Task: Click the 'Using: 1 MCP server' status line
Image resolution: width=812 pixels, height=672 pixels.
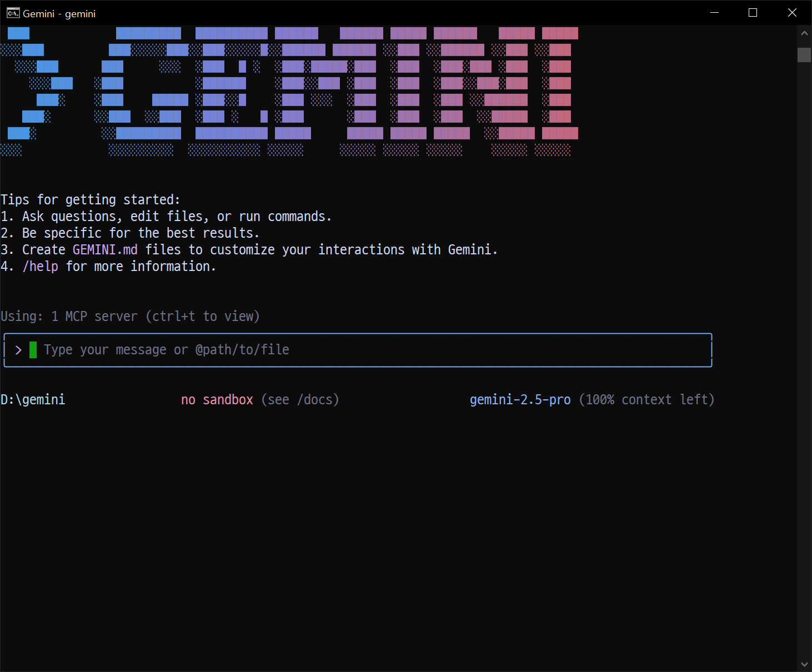Action: tap(130, 317)
